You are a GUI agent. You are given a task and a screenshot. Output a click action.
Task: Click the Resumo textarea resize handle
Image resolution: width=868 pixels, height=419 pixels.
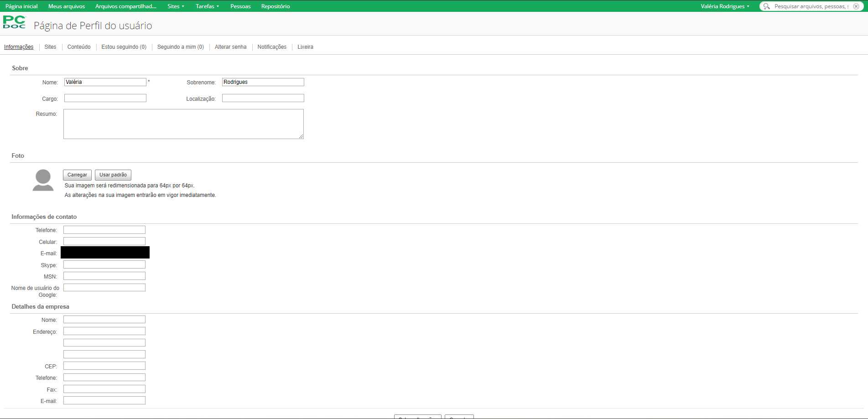pyautogui.click(x=301, y=136)
